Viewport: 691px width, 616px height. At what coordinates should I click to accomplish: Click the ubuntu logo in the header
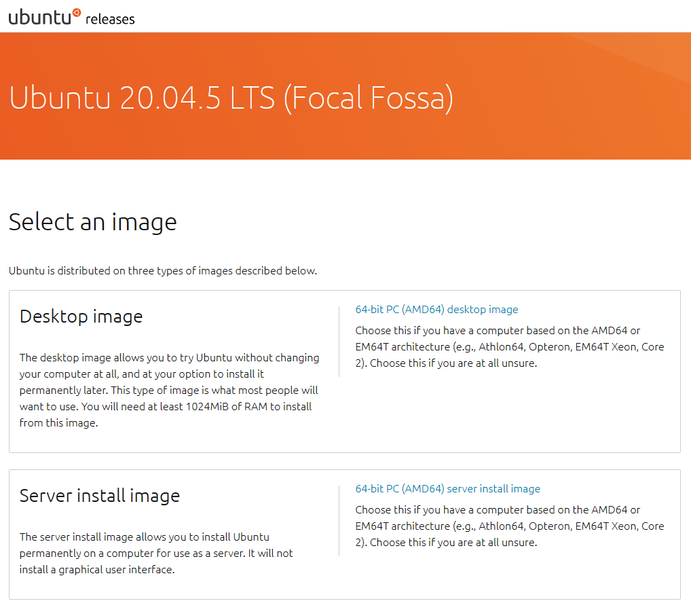tap(45, 17)
